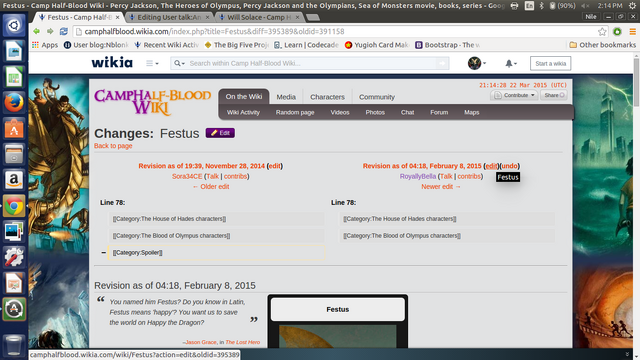Open the Contribute dropdown
Image resolution: width=640 pixels, height=360 pixels.
[x=514, y=95]
